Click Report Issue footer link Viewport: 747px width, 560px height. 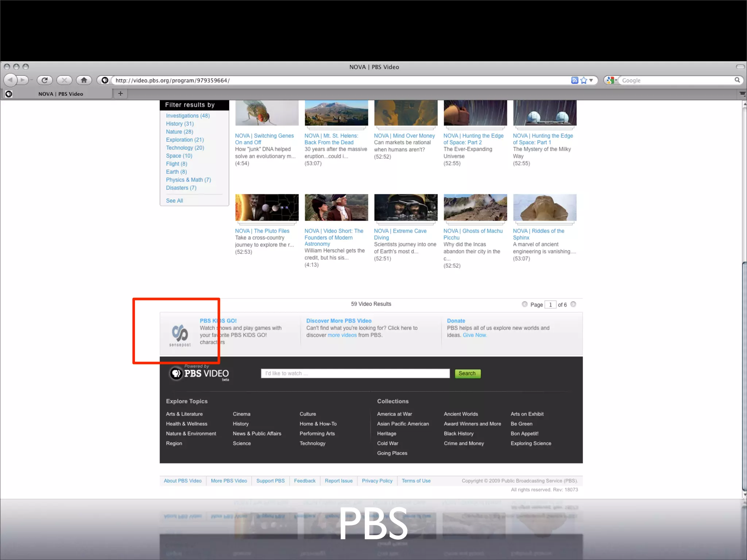339,481
